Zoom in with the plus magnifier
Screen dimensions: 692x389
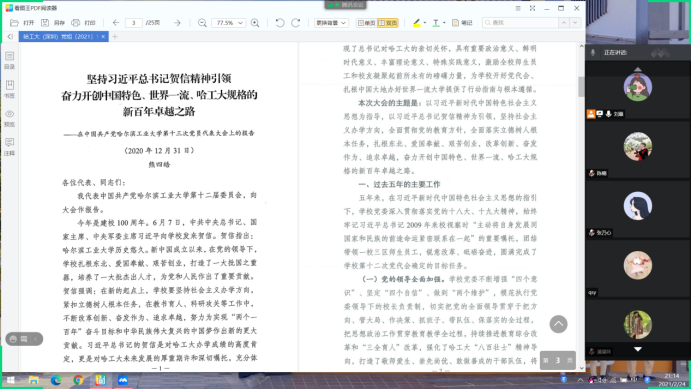(255, 23)
